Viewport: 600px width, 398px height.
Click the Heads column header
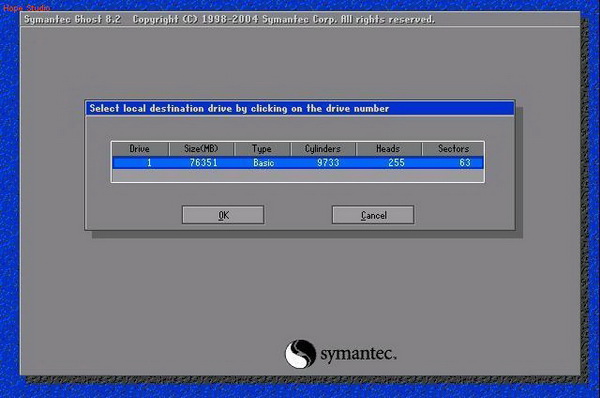tap(388, 148)
